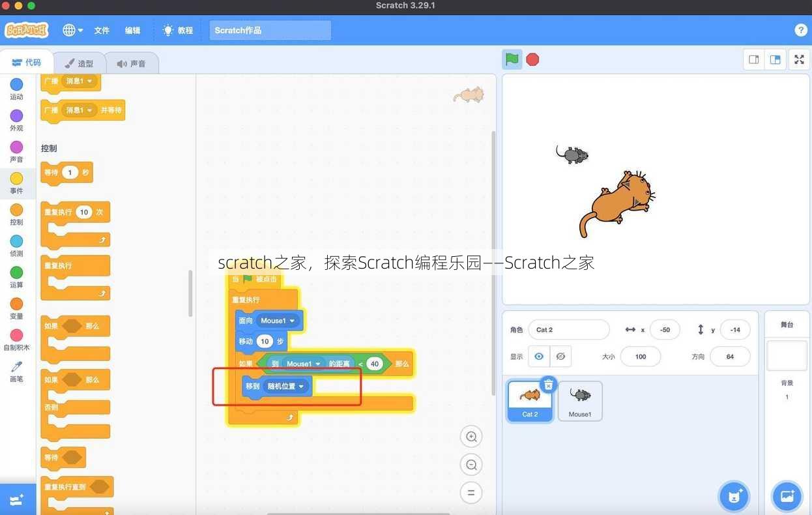Click the choose a sprite button

(x=734, y=497)
